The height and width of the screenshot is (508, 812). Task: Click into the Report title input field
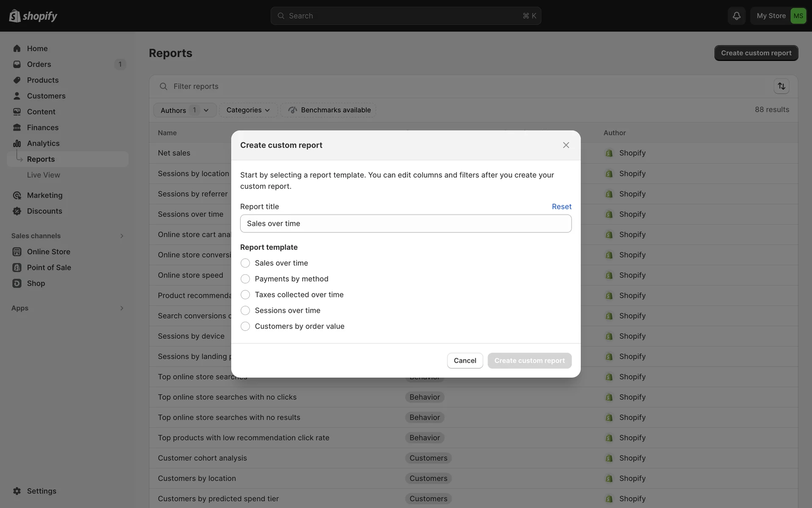[406, 224]
